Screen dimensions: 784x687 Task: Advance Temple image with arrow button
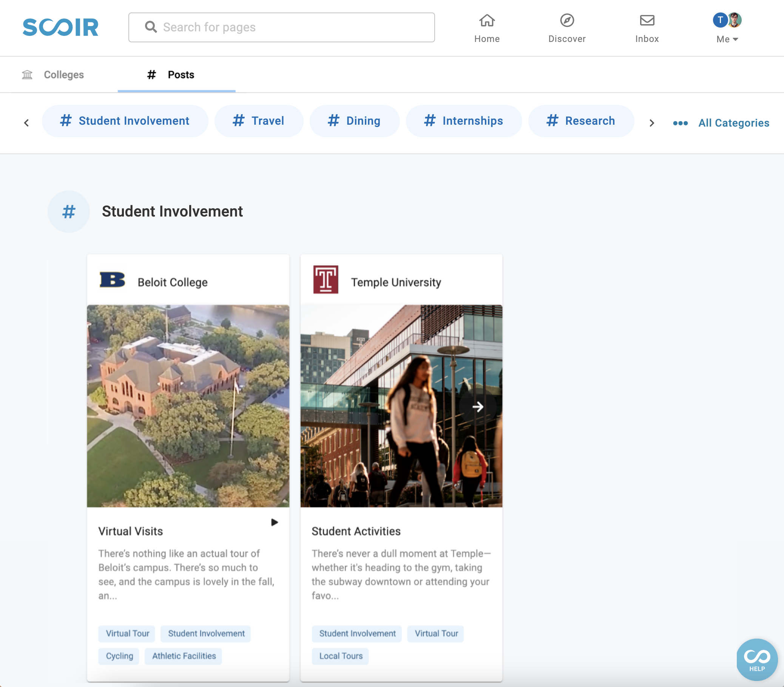click(x=478, y=407)
